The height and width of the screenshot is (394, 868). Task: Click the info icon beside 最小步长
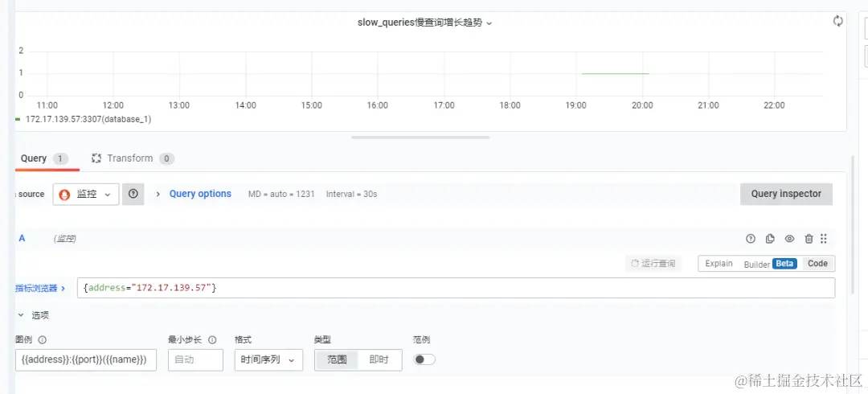click(212, 339)
